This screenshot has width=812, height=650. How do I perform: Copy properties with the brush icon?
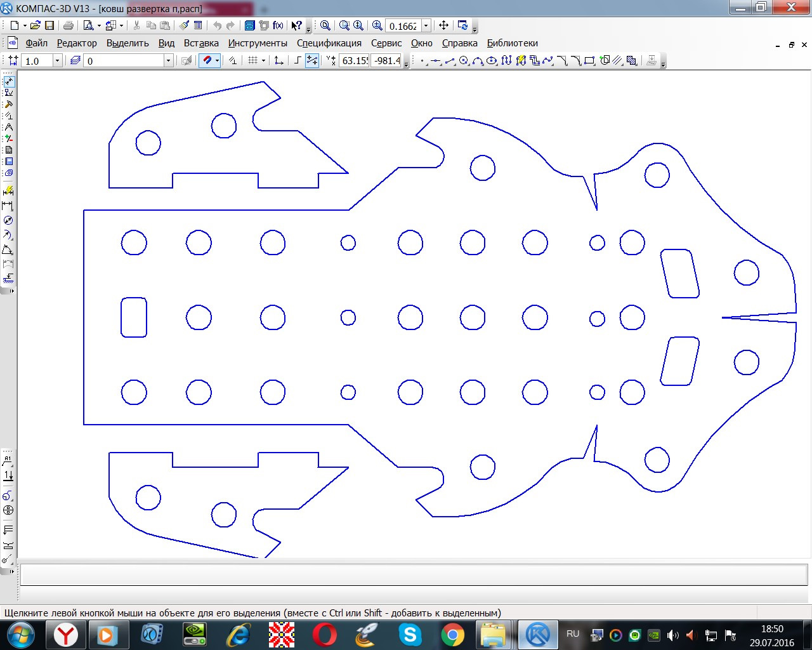184,25
